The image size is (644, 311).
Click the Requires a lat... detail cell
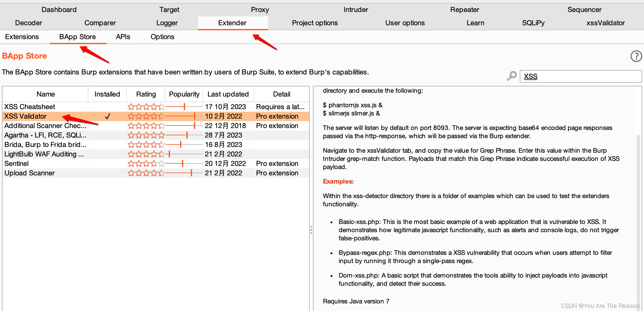click(280, 107)
